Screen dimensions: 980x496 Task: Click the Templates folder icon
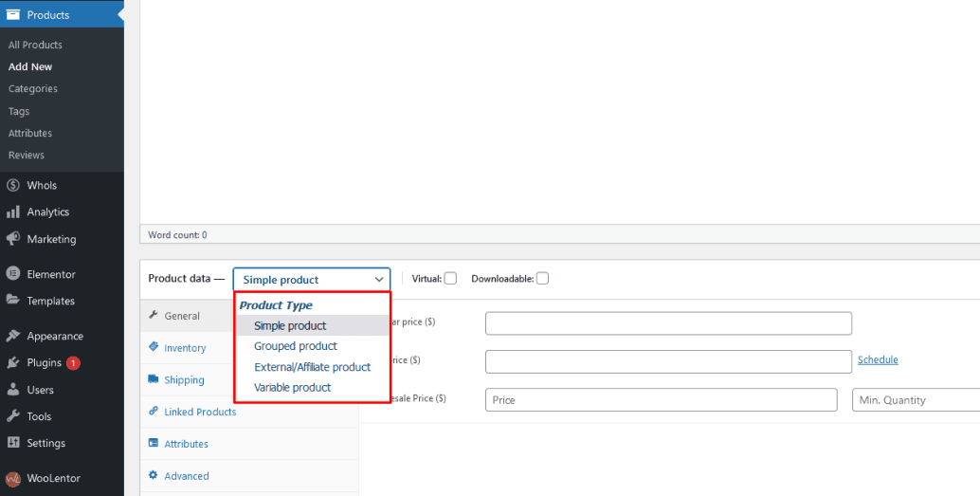(x=13, y=301)
